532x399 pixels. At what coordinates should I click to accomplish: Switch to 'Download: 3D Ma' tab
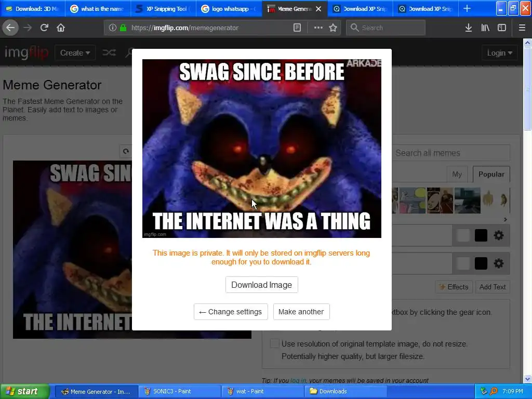(33, 9)
